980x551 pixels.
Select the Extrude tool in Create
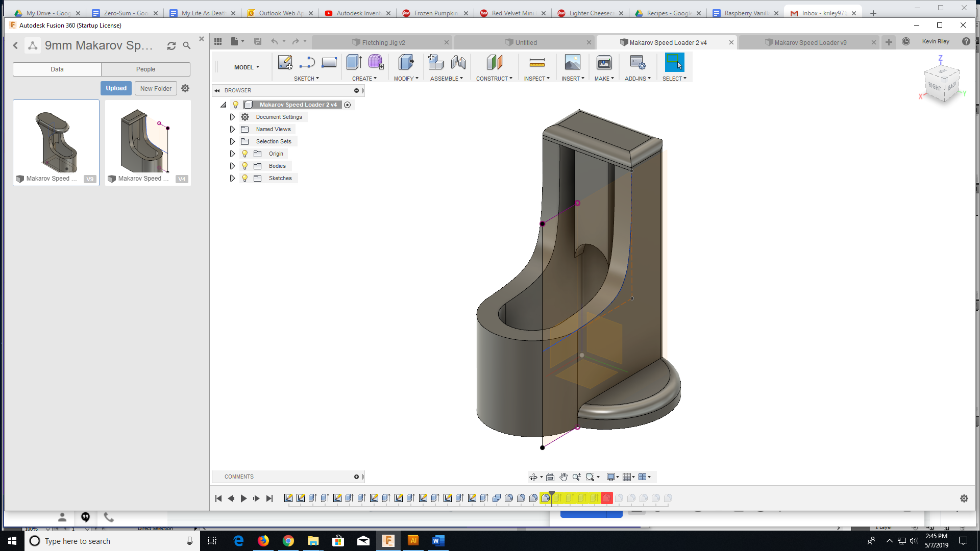354,62
